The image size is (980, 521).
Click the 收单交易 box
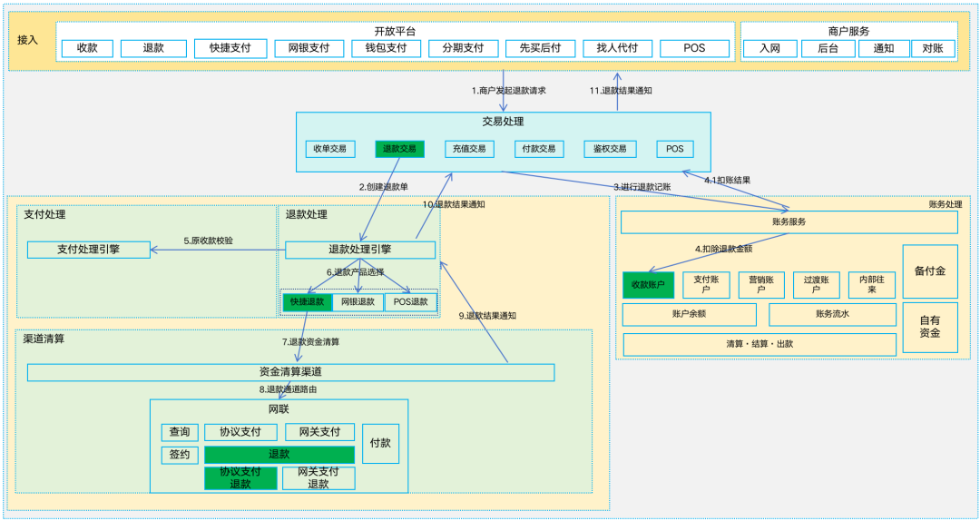(x=330, y=149)
